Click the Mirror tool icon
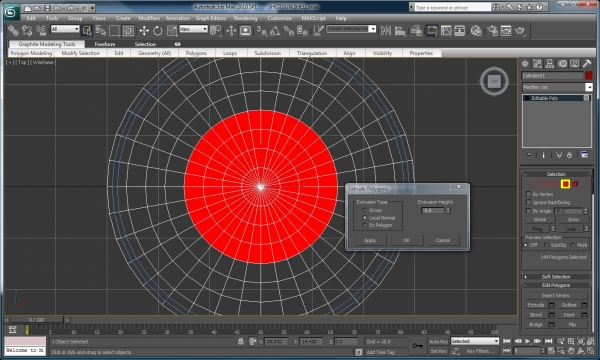This screenshot has width=600, height=360. click(x=386, y=30)
